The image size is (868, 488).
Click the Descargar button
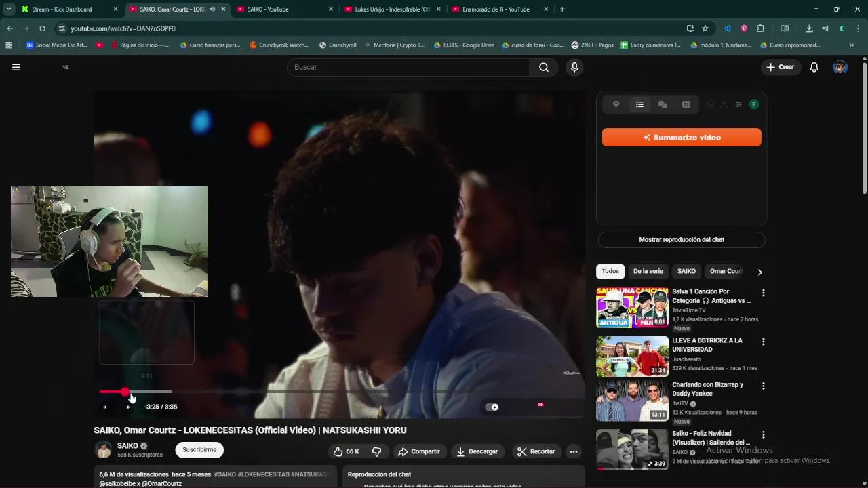(x=477, y=451)
